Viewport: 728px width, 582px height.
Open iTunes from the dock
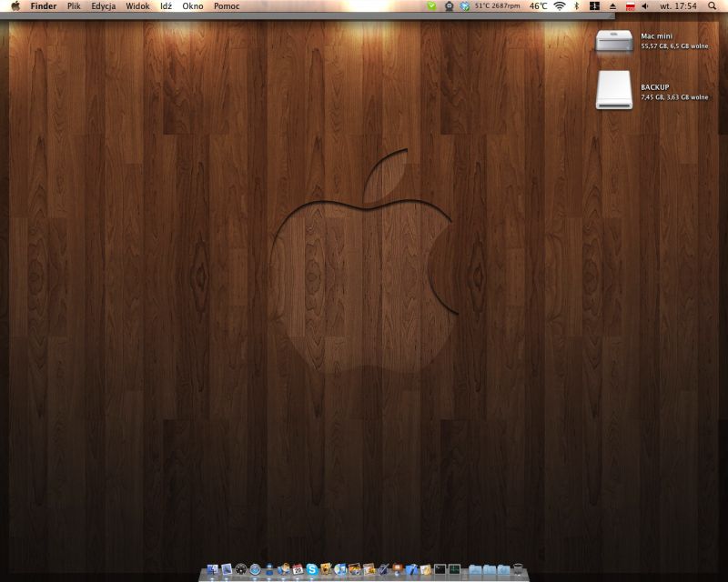click(340, 569)
